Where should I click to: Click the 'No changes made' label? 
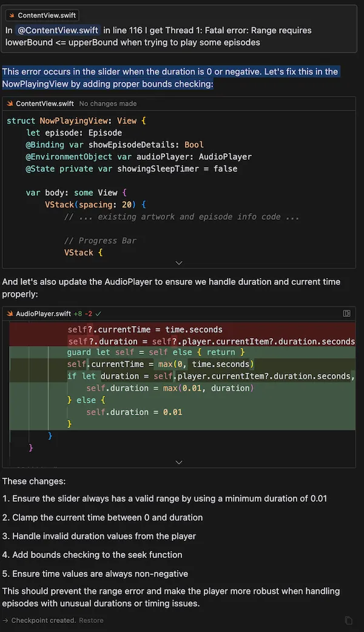tap(108, 104)
